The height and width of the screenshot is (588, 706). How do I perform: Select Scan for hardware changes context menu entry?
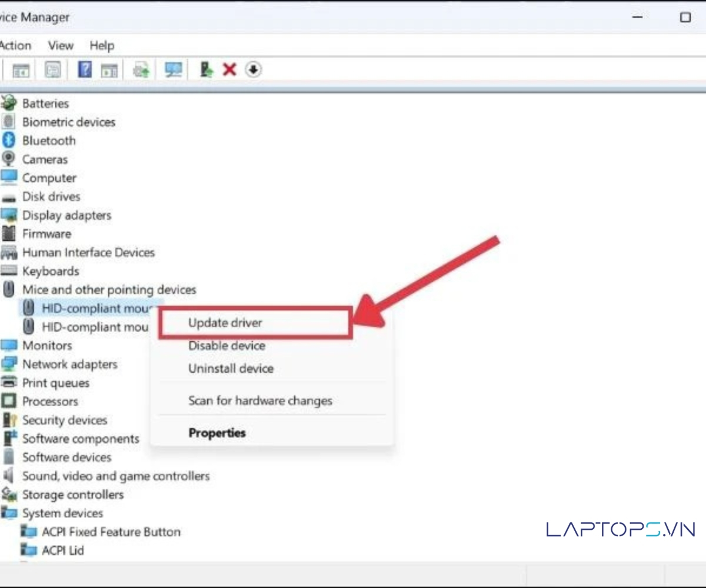pyautogui.click(x=260, y=401)
